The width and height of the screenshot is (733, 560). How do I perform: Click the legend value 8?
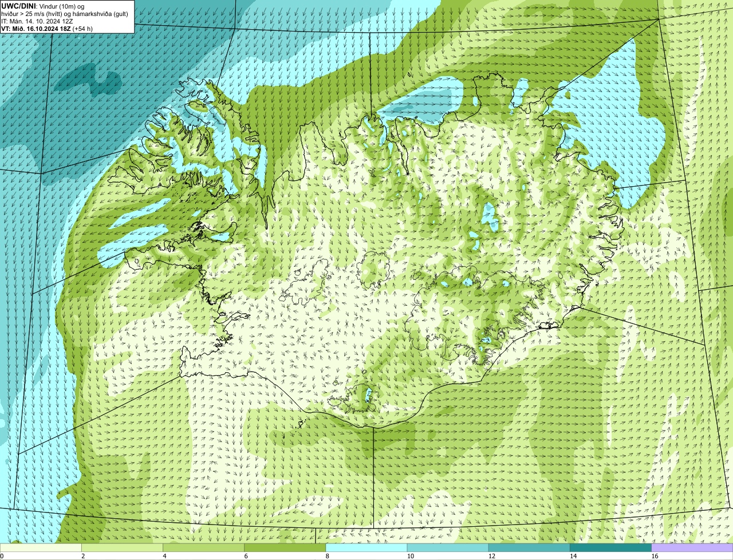(x=328, y=556)
